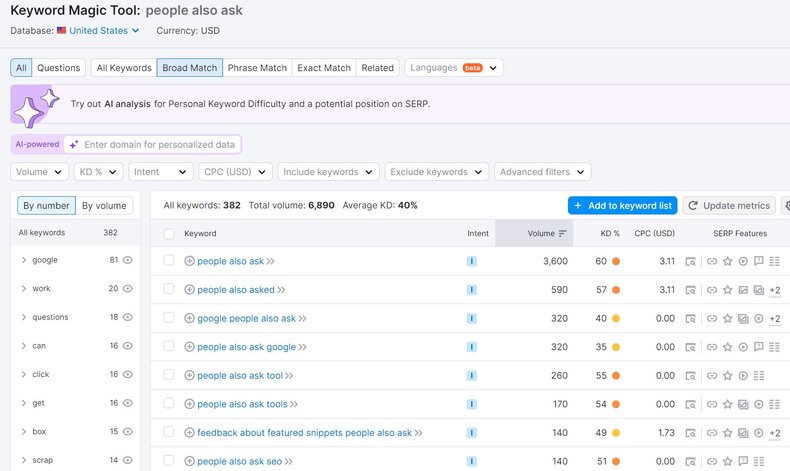Click the AI sparkle icon in domain field
790x471 pixels.
(x=74, y=145)
